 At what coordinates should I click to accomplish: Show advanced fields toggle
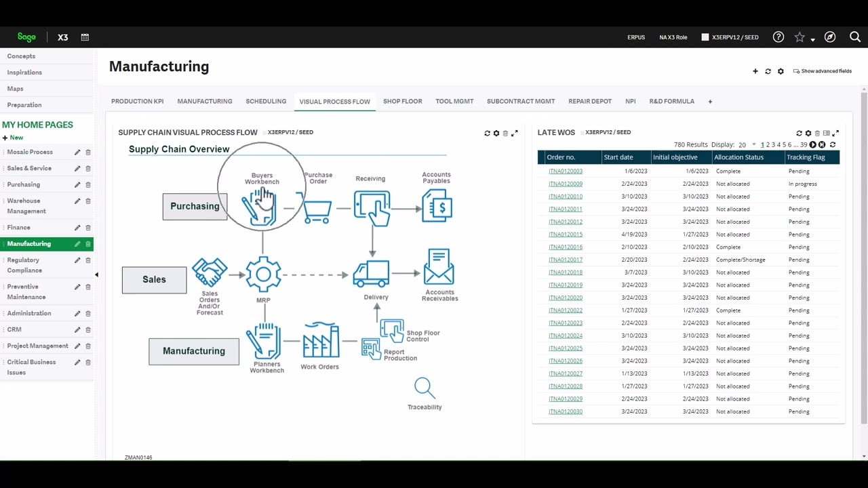tap(822, 71)
